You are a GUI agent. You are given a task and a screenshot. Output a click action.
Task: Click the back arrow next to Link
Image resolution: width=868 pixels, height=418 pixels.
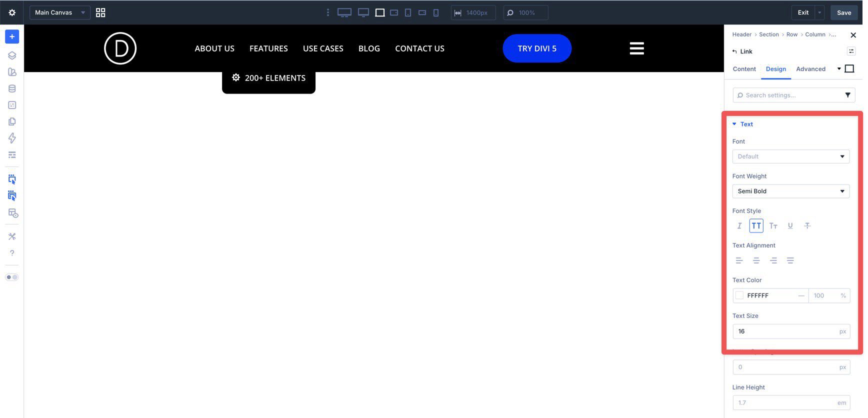(x=734, y=51)
